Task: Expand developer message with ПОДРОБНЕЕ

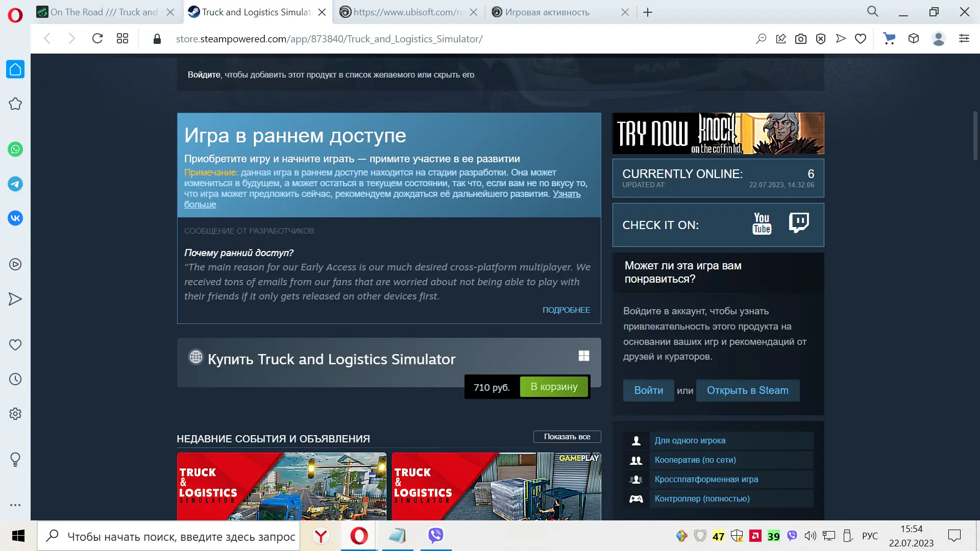Action: (x=566, y=310)
